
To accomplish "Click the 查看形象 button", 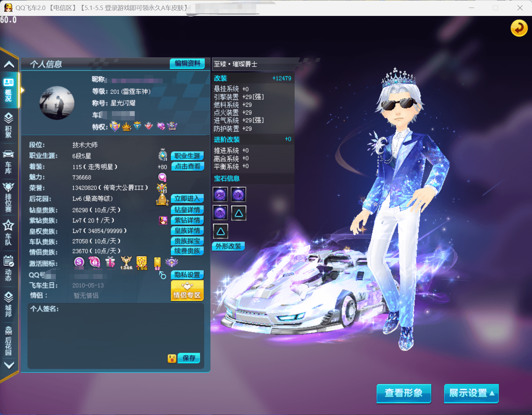I will [404, 393].
